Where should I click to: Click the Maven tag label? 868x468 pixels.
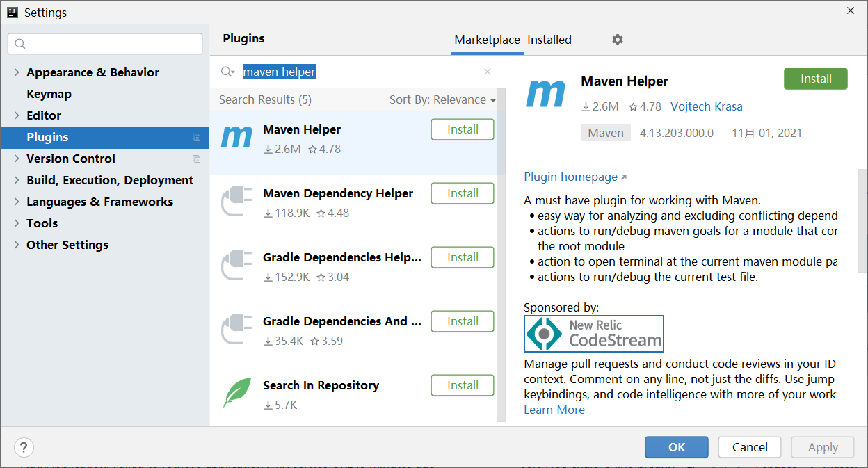606,133
